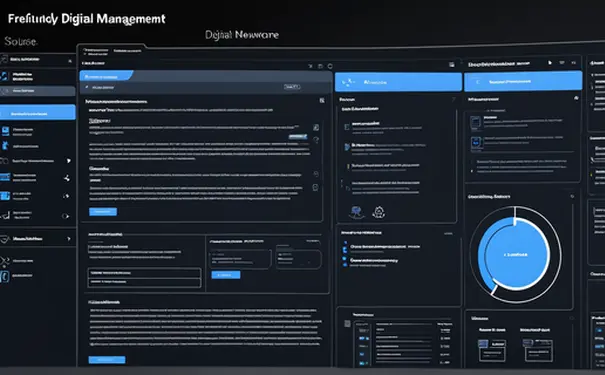Click the share icon in the left sidebar

[x=67, y=178]
